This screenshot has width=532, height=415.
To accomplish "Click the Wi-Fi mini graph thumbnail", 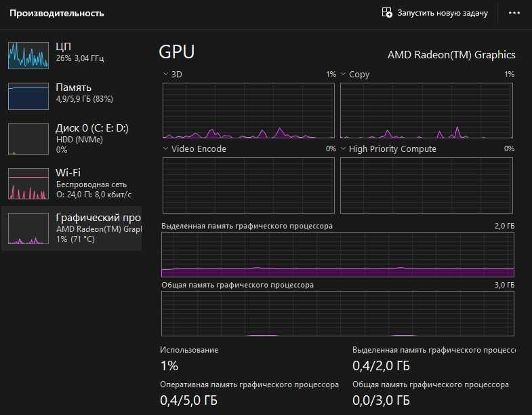I will (28, 183).
